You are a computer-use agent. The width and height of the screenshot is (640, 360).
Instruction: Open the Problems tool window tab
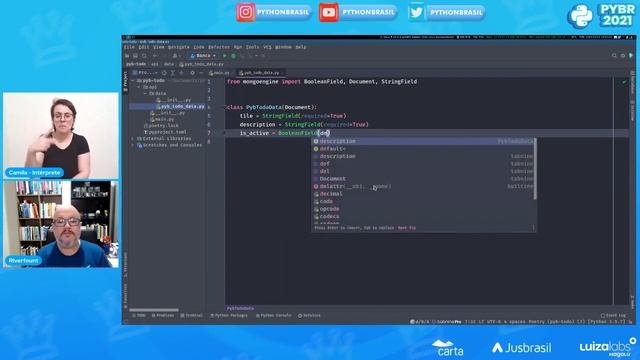point(163,316)
